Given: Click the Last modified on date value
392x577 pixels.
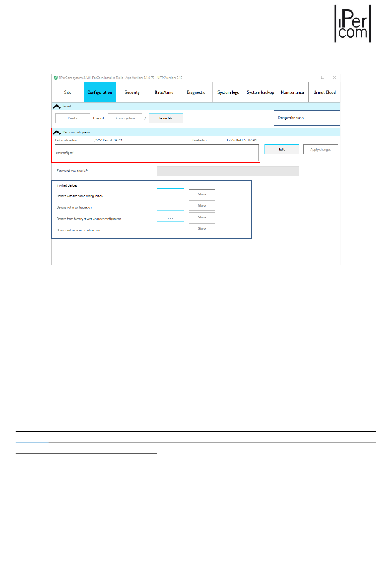Looking at the screenshot, I should click(107, 140).
